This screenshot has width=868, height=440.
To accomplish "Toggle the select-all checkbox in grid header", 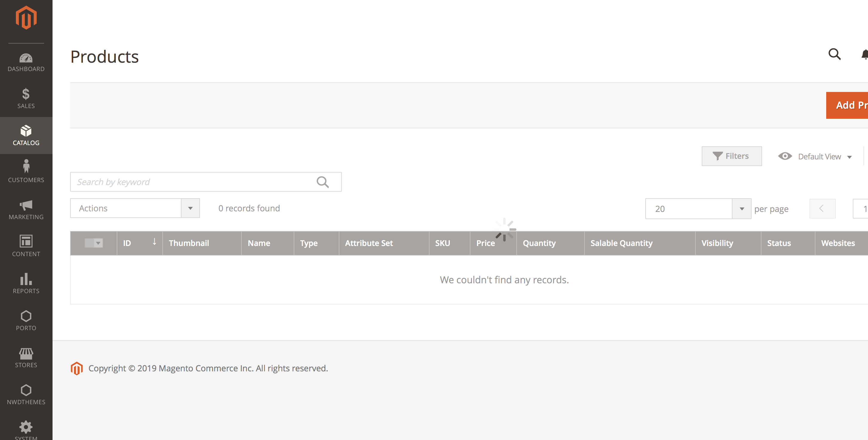I will (89, 243).
